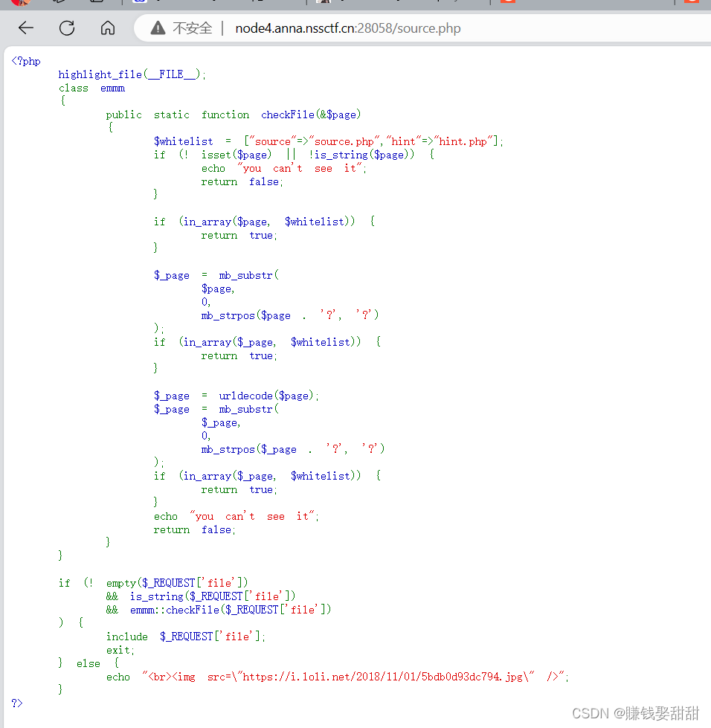Image resolution: width=711 pixels, height=728 pixels.
Task: Select the highlight_file(__FILE__) code line
Action: [129, 74]
